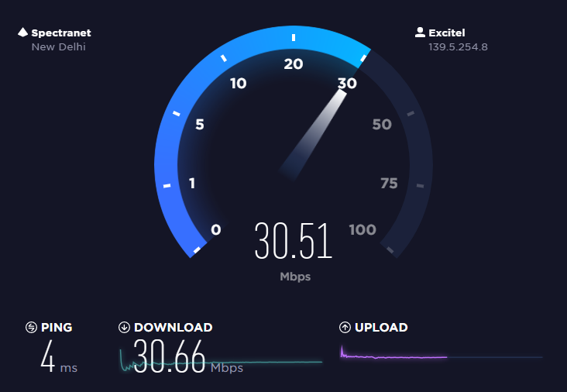Screen dimensions: 567x392
Task: Select the Excitel provider name
Action: pos(447,33)
